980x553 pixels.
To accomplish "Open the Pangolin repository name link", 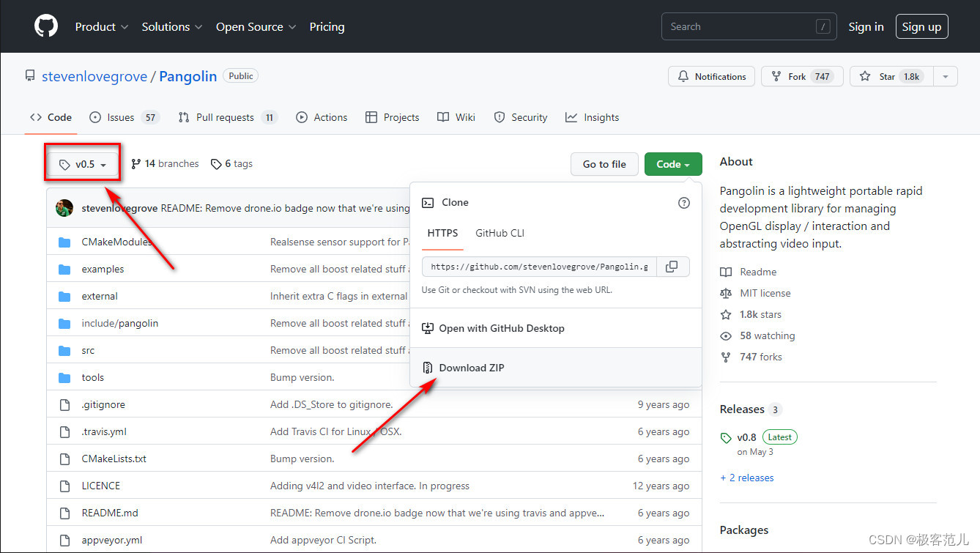I will 188,76.
